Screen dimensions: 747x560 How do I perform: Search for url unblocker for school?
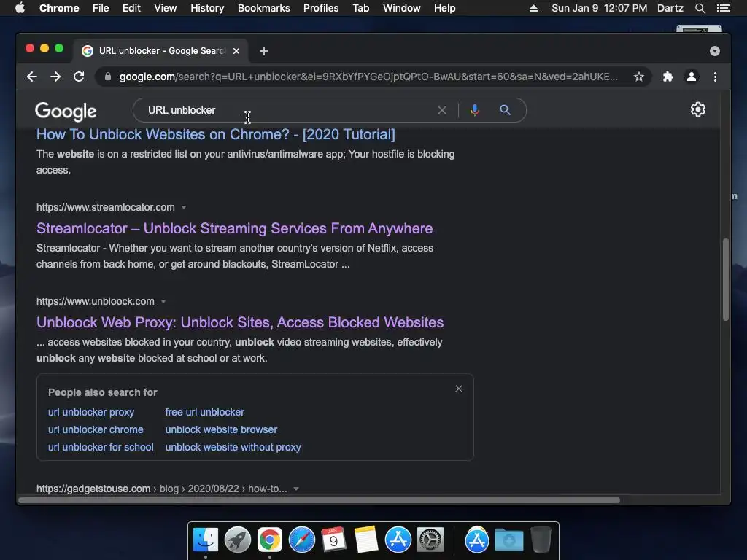click(101, 447)
